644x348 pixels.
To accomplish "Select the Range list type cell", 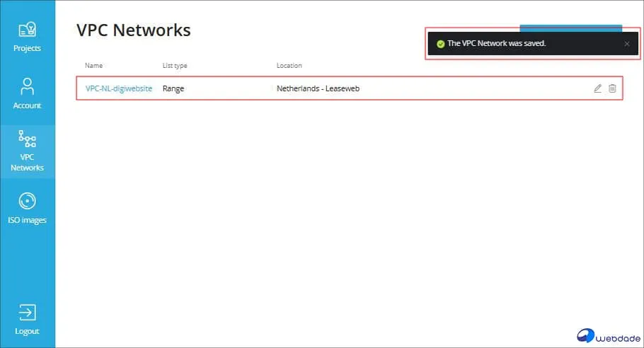I will click(173, 88).
